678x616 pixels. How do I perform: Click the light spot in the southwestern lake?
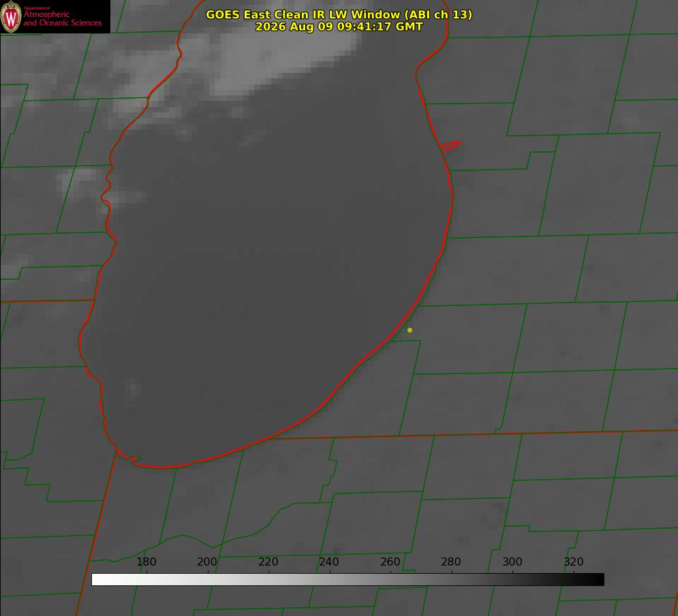pos(133,388)
